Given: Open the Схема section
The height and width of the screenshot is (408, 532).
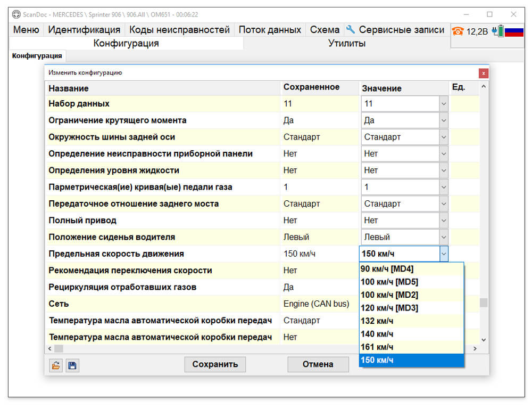Looking at the screenshot, I should pos(325,30).
